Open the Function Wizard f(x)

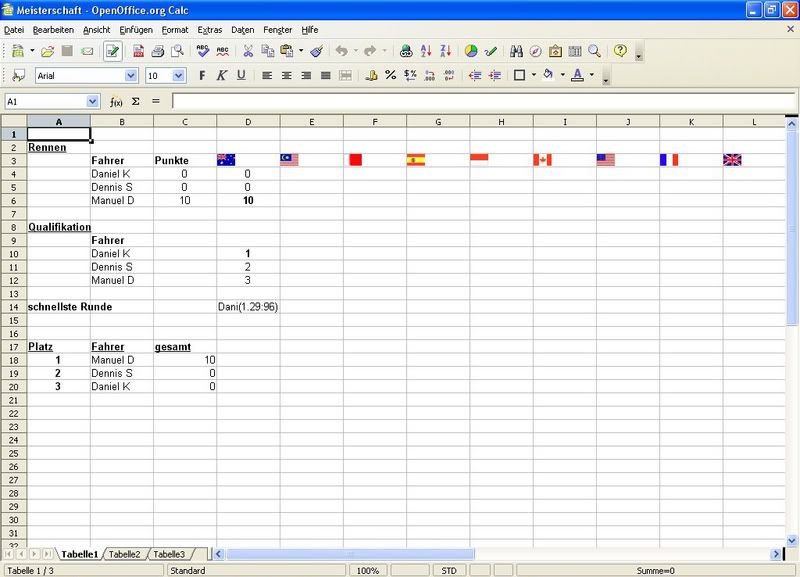tap(116, 102)
